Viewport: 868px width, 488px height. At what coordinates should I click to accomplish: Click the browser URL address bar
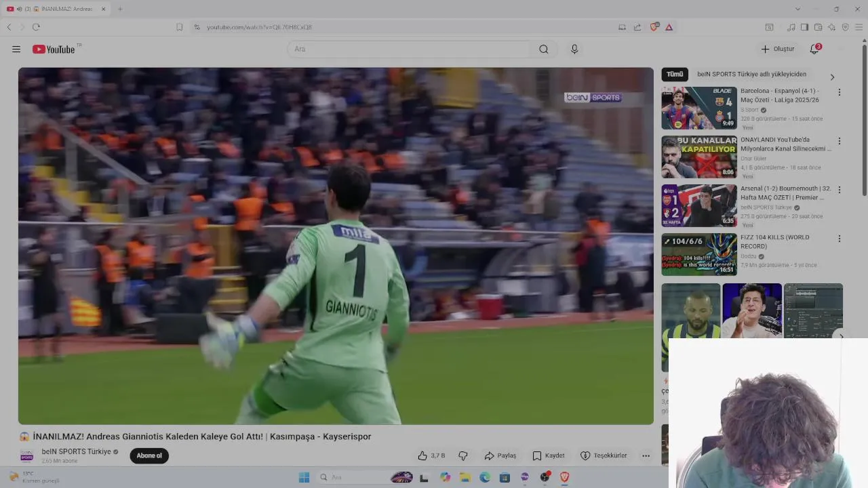point(400,27)
